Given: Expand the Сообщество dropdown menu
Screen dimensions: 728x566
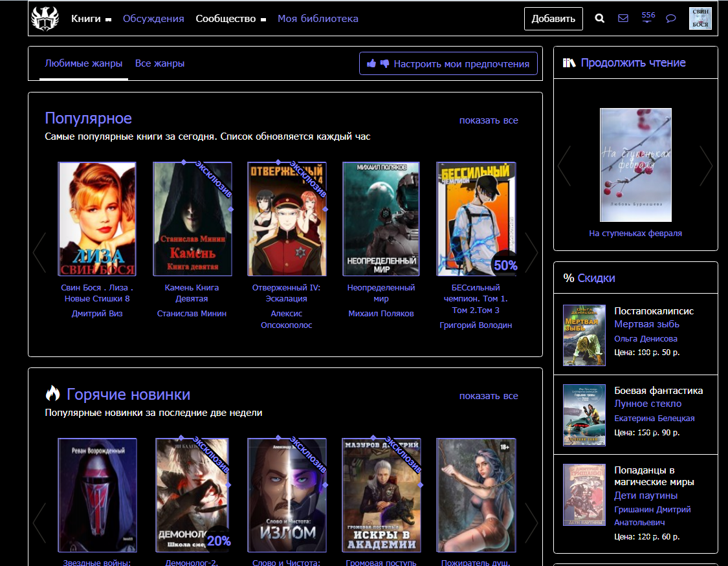Looking at the screenshot, I should pyautogui.click(x=231, y=19).
